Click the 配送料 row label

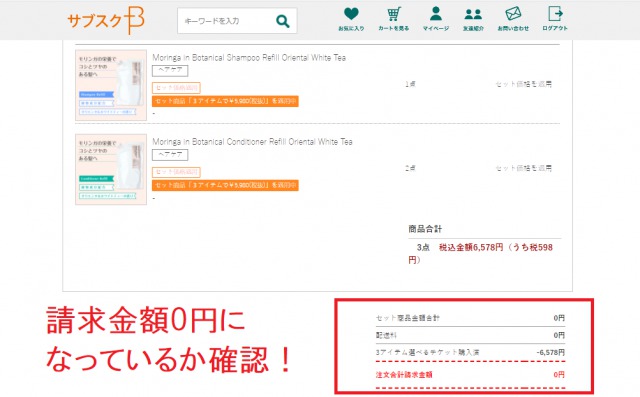click(386, 335)
